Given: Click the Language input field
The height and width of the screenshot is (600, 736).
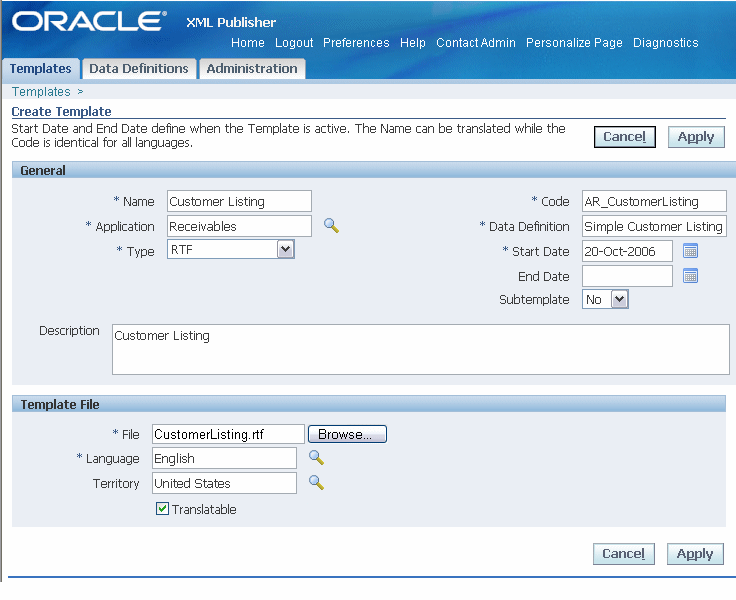Looking at the screenshot, I should [224, 458].
